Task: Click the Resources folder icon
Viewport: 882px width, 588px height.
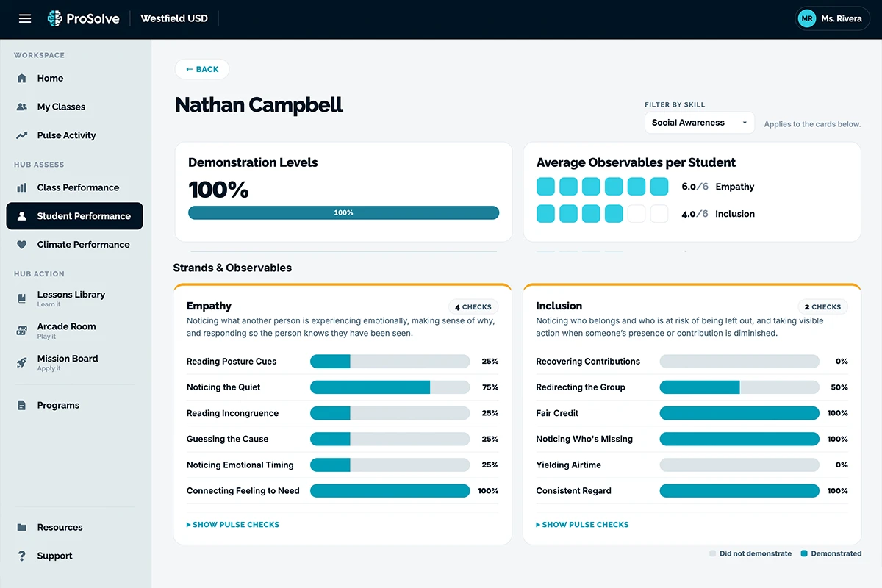Action: pyautogui.click(x=22, y=528)
